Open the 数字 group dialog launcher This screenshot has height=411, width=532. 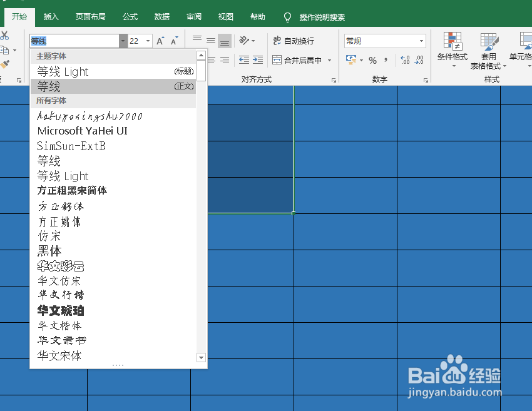426,79
